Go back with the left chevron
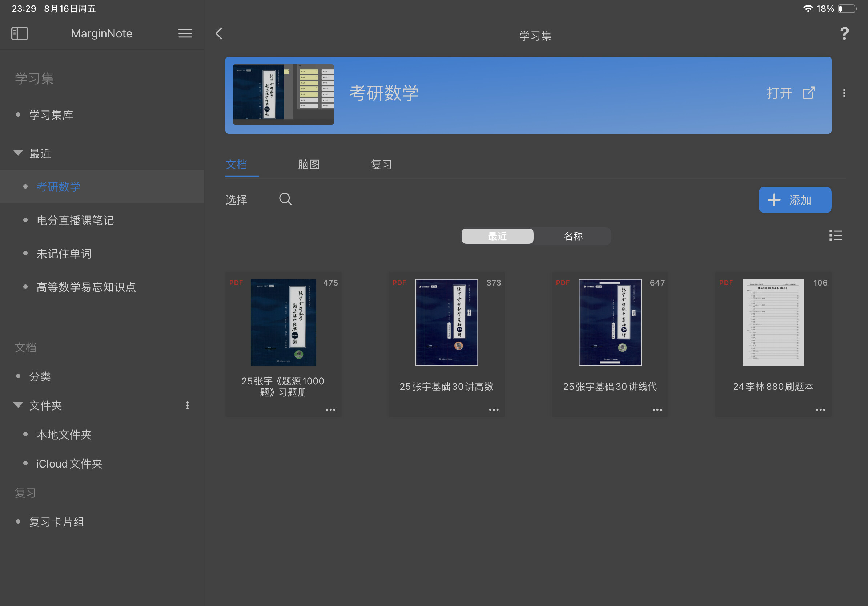Viewport: 868px width, 606px height. (x=219, y=33)
